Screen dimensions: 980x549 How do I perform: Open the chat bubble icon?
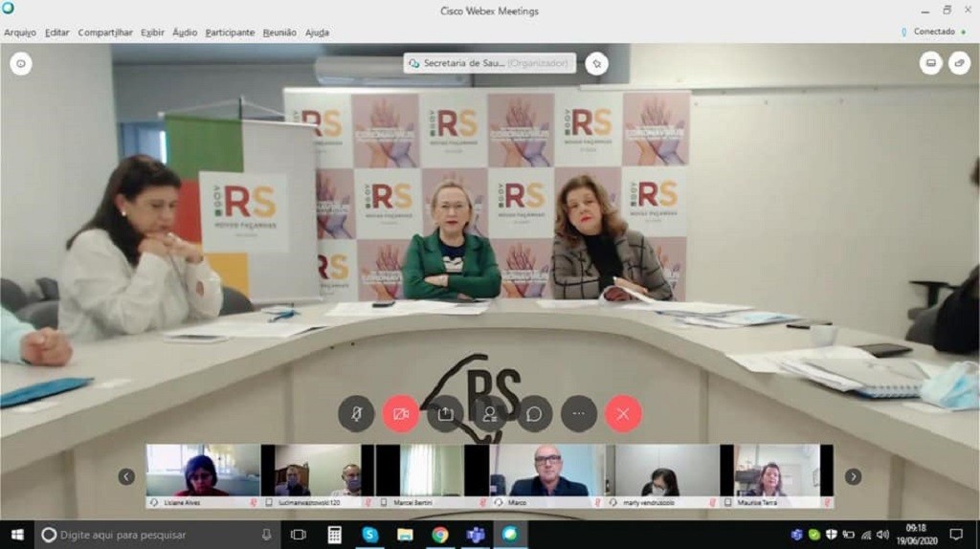click(534, 414)
